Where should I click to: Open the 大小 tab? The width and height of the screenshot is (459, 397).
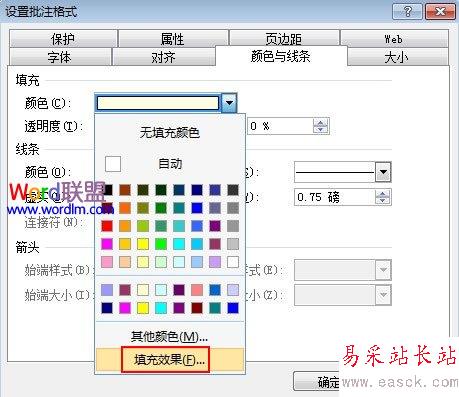pyautogui.click(x=397, y=57)
